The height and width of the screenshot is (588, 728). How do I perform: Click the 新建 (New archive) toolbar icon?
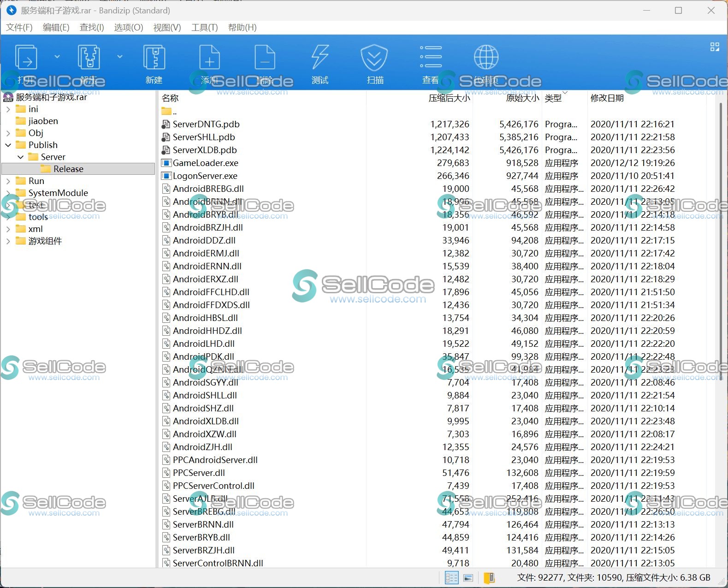(x=154, y=59)
